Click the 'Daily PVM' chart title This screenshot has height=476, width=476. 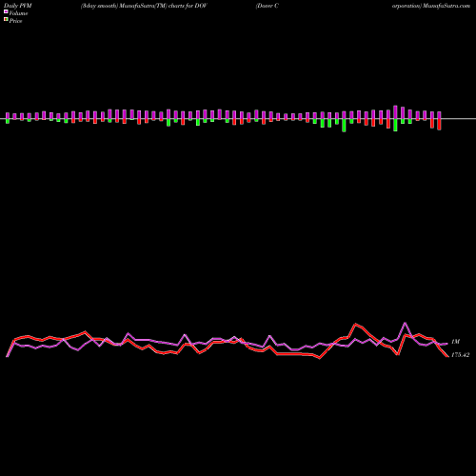click(x=18, y=6)
